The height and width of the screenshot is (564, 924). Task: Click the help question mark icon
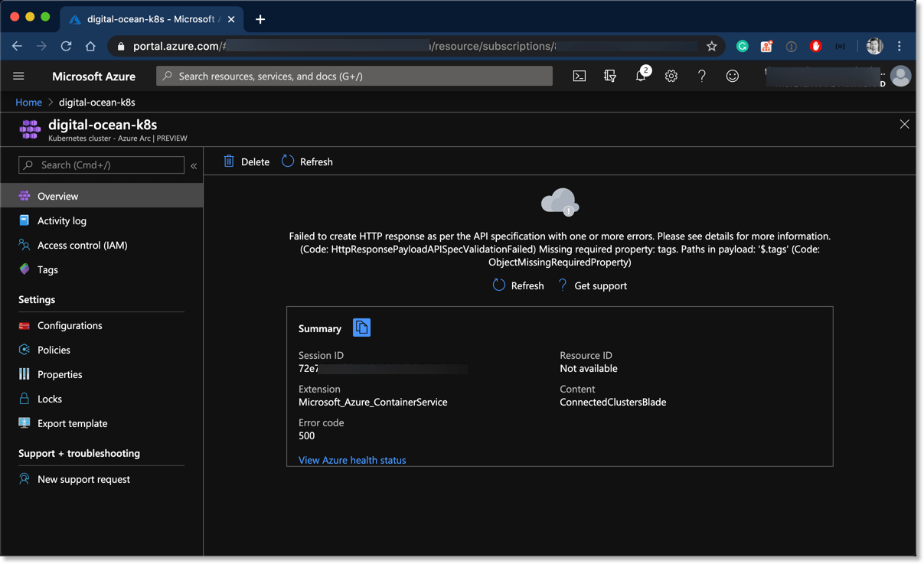701,77
